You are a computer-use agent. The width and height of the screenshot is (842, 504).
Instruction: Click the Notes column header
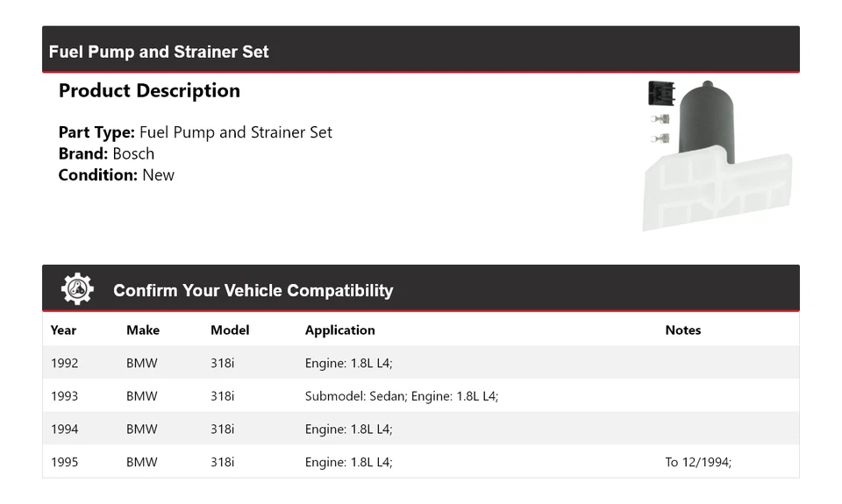click(683, 330)
